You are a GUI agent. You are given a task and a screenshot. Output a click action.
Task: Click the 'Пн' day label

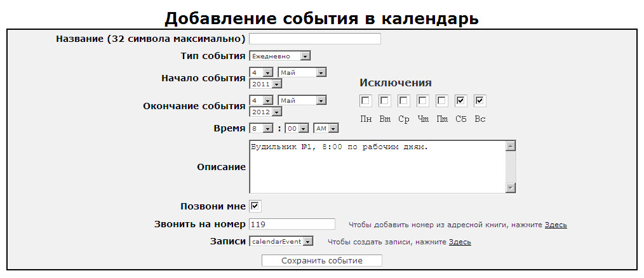[x=366, y=119]
